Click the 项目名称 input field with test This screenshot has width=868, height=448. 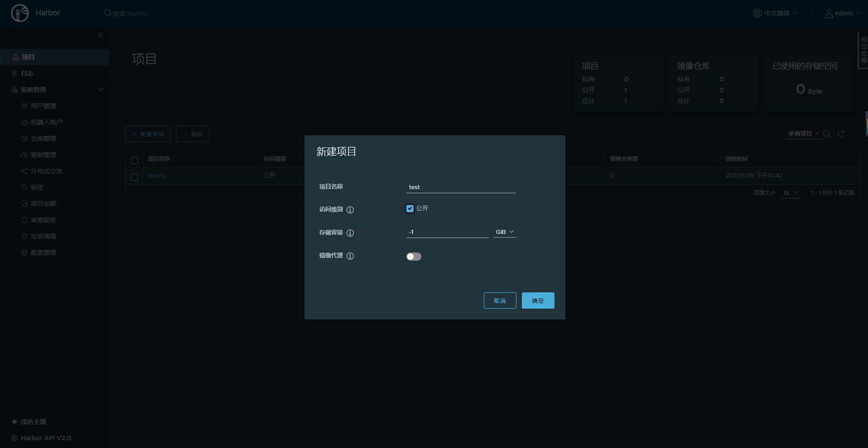point(461,187)
